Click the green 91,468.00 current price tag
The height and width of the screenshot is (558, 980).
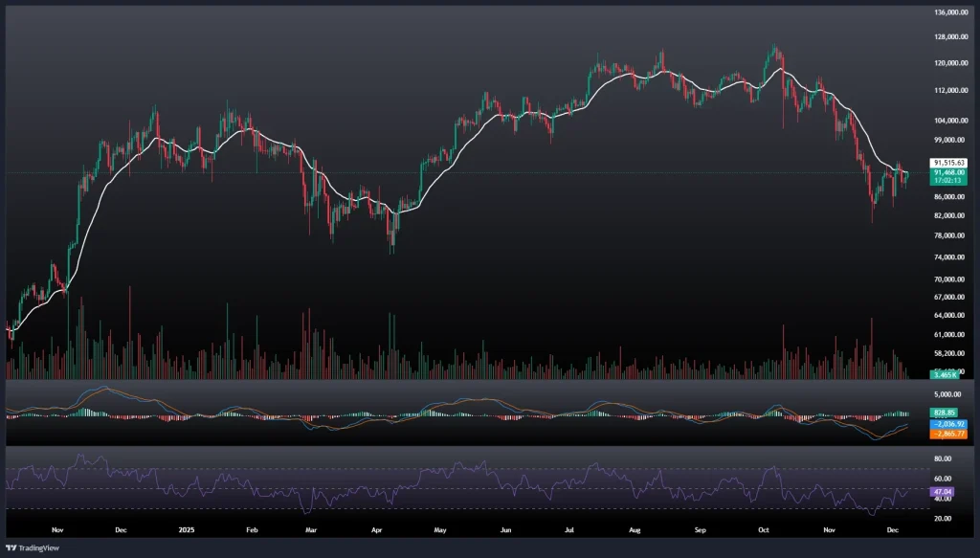point(948,171)
